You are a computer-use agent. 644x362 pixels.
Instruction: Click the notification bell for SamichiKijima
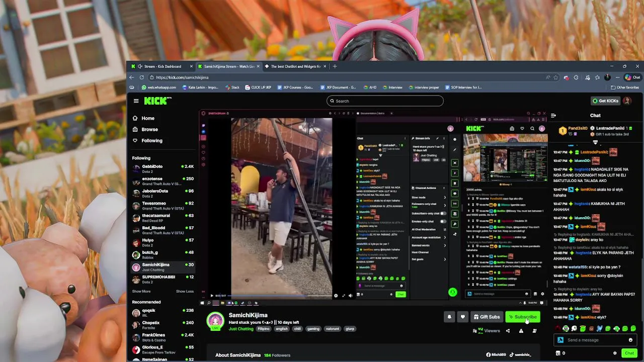[x=449, y=317]
